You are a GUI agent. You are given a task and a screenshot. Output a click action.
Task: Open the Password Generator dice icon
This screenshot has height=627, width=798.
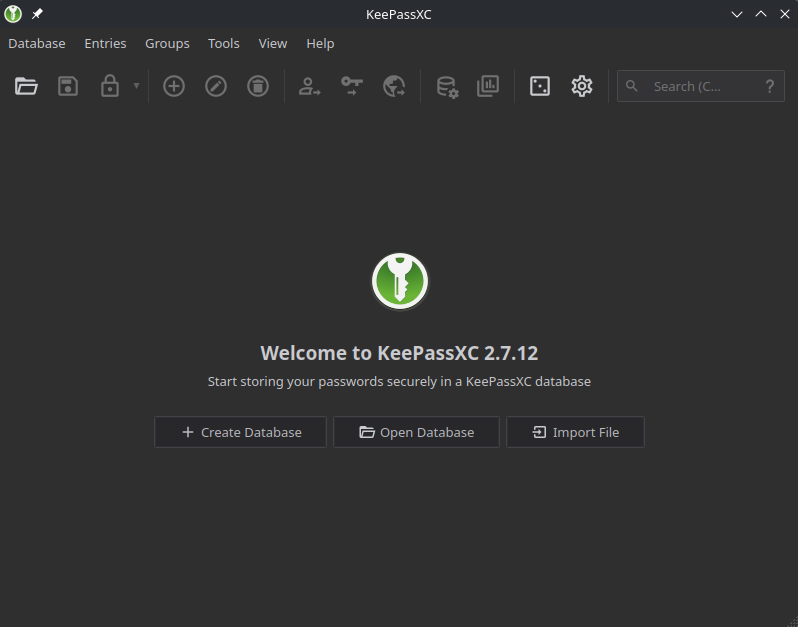pos(539,86)
